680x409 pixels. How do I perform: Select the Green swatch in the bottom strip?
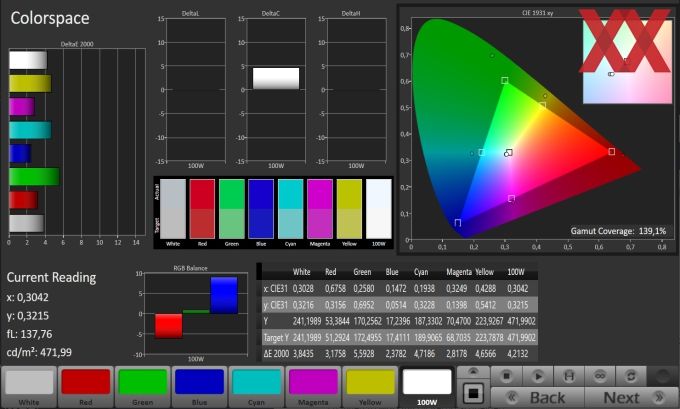143,386
